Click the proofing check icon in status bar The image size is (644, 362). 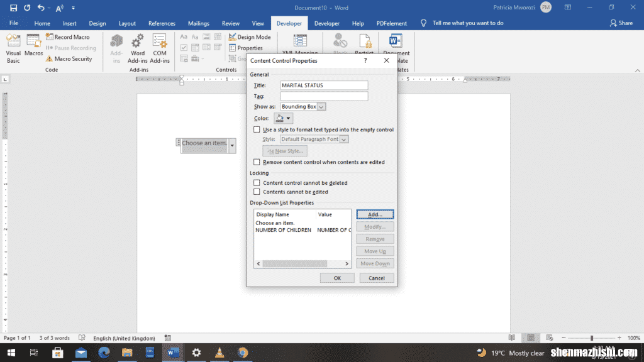(x=82, y=337)
